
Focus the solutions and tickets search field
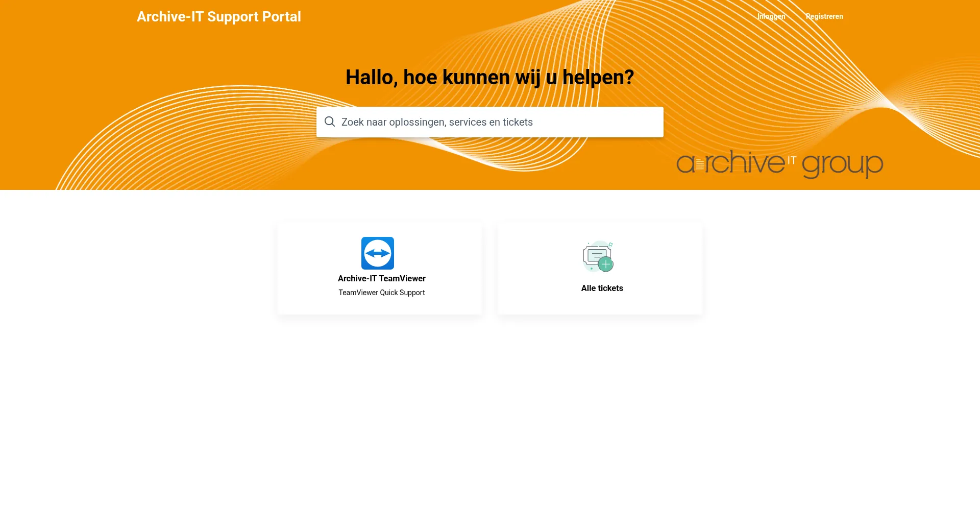point(490,122)
